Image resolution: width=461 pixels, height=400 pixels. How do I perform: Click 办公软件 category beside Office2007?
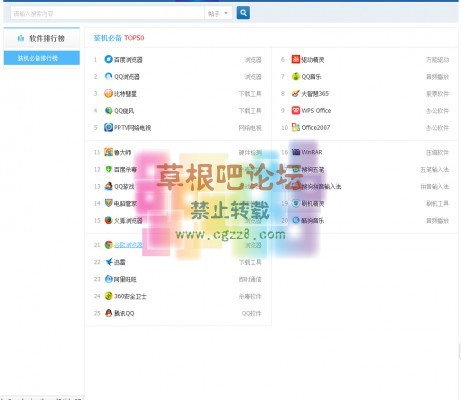(437, 128)
